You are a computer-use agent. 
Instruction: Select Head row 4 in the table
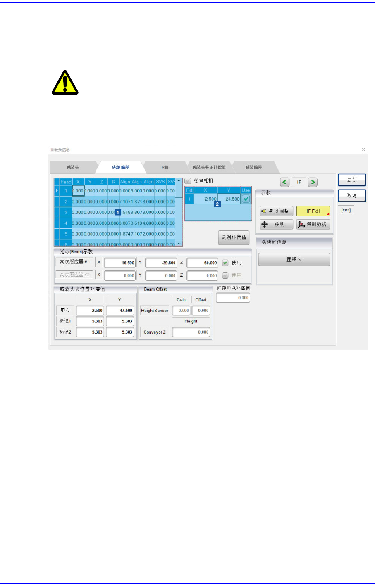(x=66, y=223)
